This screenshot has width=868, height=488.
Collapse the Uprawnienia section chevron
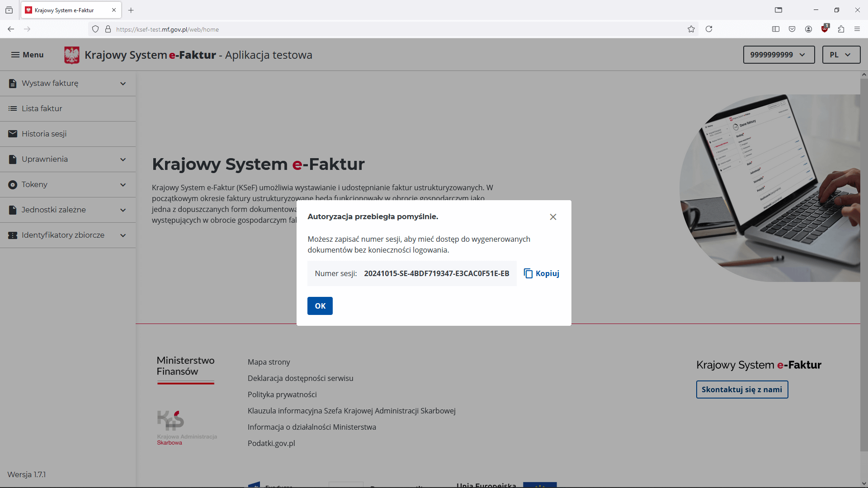tap(123, 159)
